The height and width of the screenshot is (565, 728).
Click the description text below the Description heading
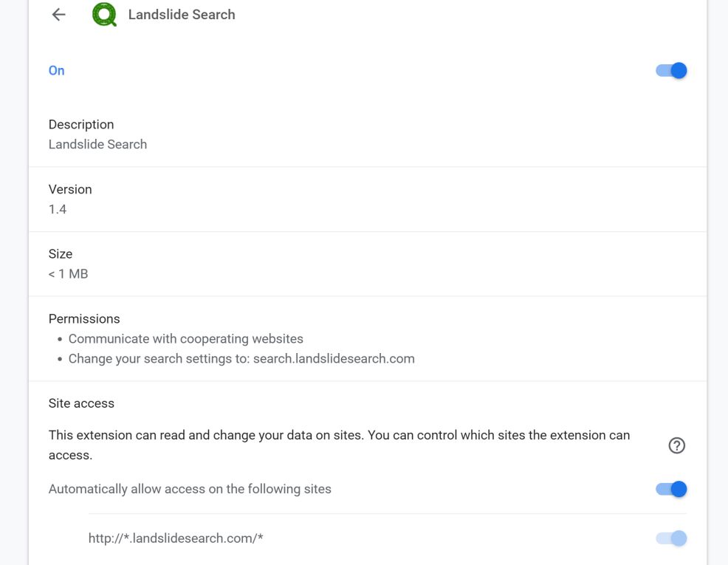pyautogui.click(x=97, y=145)
